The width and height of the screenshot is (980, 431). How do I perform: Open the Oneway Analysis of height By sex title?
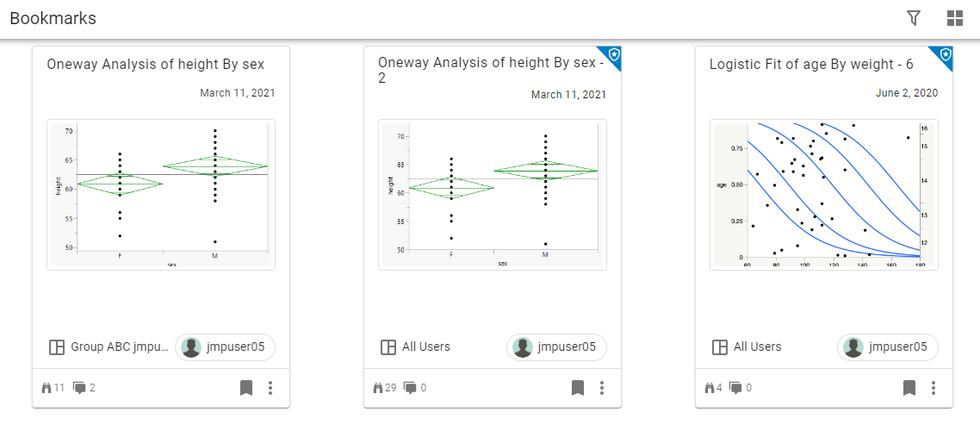155,65
